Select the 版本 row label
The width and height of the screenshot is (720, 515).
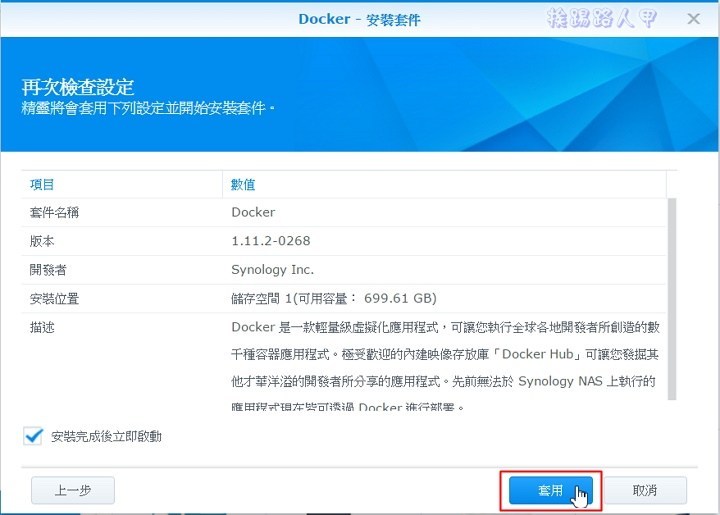click(42, 241)
